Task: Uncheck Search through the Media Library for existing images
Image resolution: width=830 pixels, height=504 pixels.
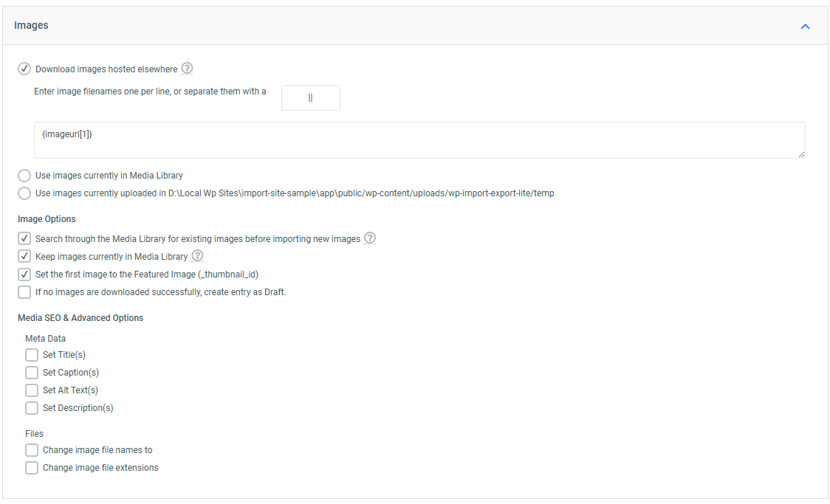Action: click(24, 238)
